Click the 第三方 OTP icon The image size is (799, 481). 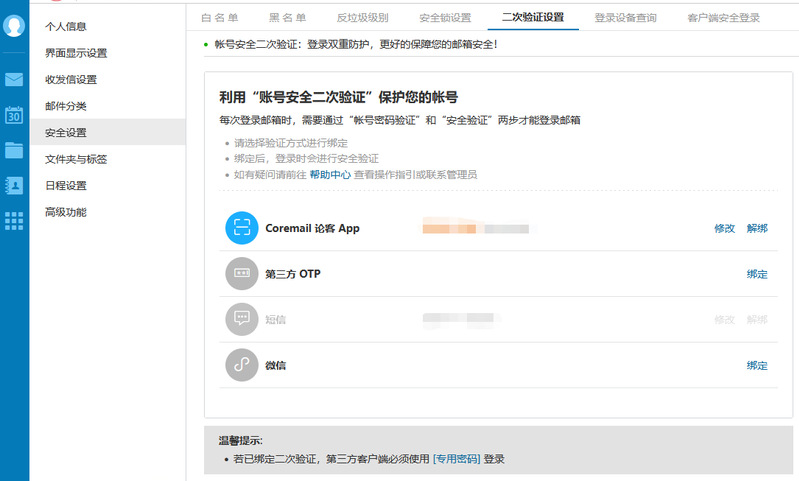pyautogui.click(x=242, y=273)
